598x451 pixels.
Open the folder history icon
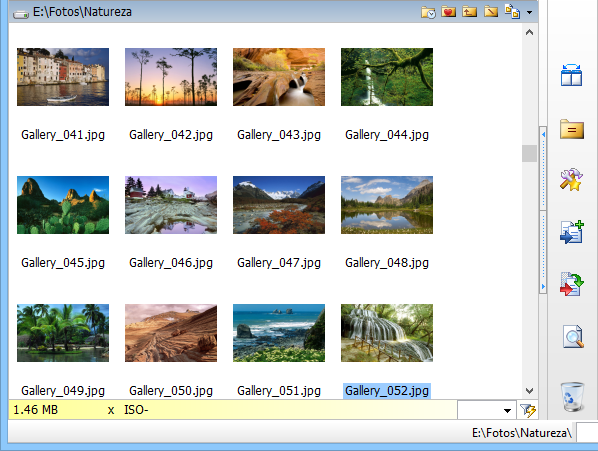click(x=428, y=12)
